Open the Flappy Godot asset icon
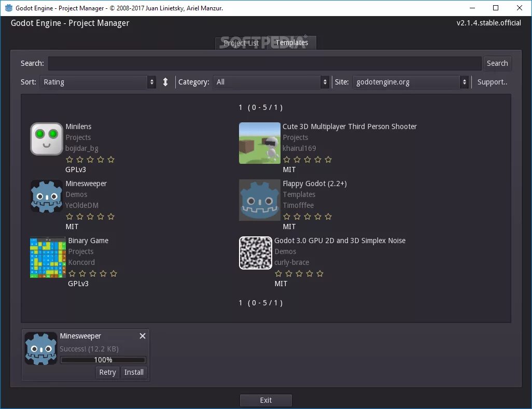Image resolution: width=532 pixels, height=409 pixels. (260, 200)
